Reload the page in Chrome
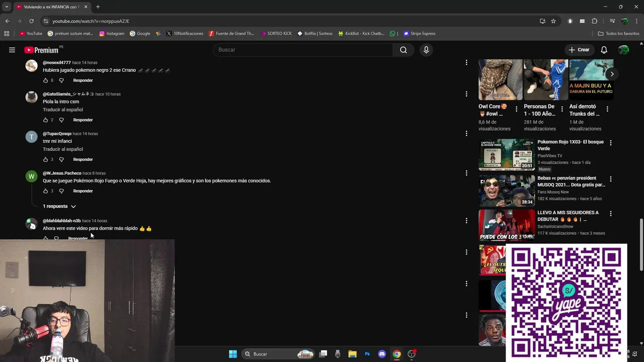Viewport: 644px width, 362px height. (31, 21)
